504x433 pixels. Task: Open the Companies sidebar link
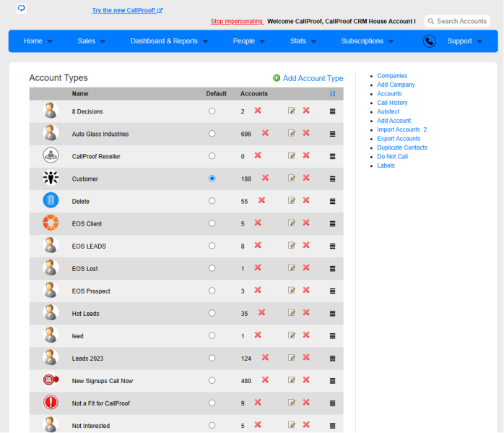tap(392, 76)
